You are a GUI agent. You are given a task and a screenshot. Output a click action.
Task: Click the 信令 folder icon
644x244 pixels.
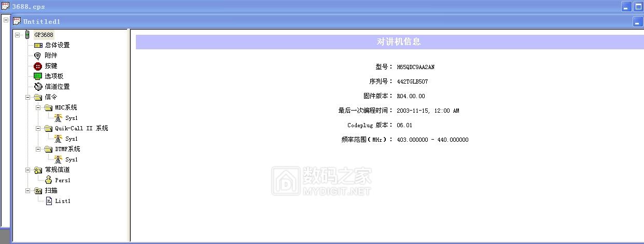[38, 97]
